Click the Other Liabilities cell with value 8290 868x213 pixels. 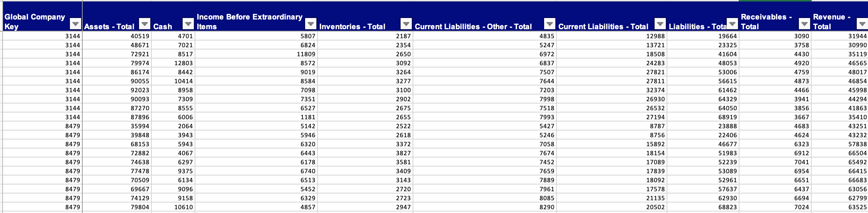point(485,207)
